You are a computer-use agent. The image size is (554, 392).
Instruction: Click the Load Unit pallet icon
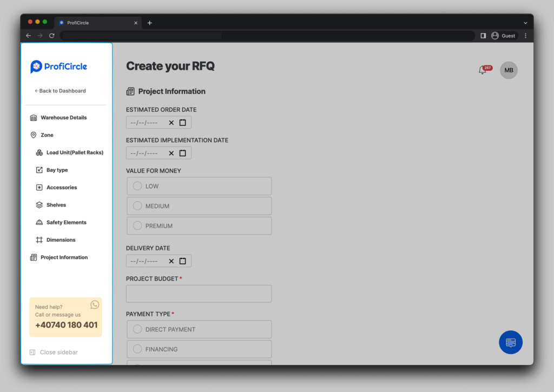click(x=39, y=152)
